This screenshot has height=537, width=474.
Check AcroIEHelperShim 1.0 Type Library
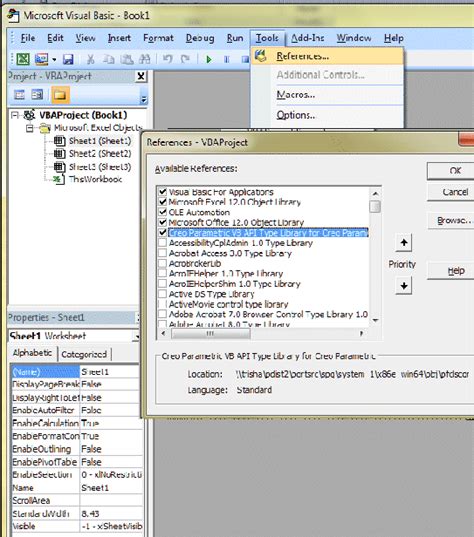[x=163, y=284]
